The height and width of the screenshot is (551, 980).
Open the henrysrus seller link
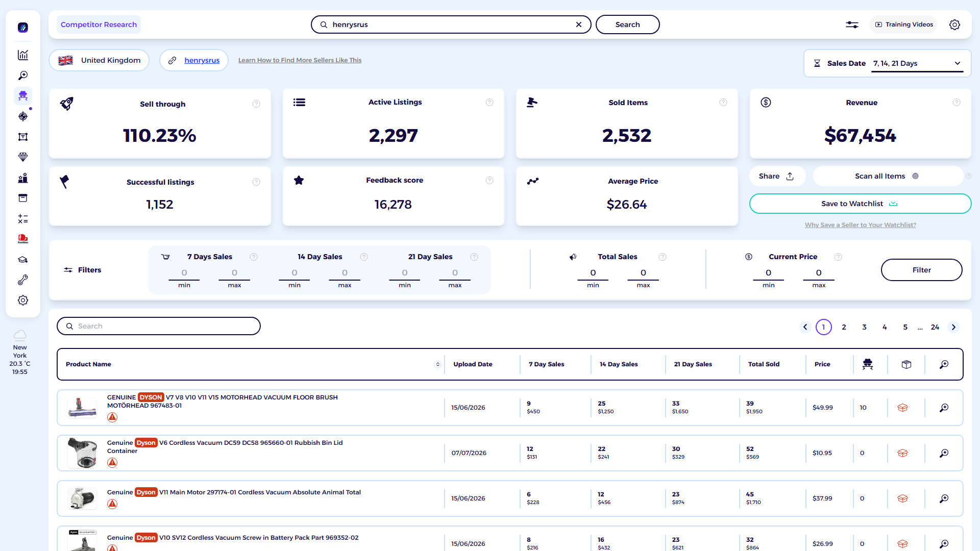[x=202, y=60]
